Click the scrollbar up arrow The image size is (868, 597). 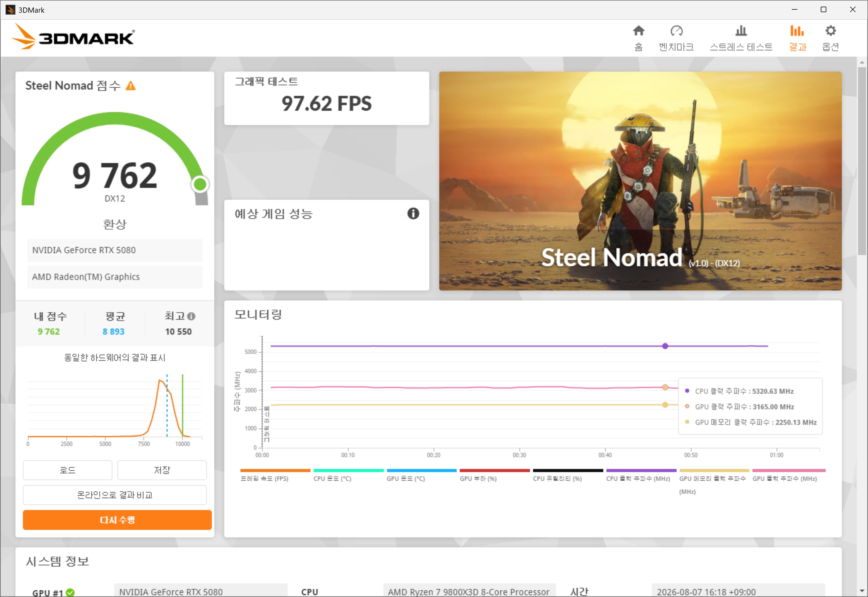tap(862, 62)
